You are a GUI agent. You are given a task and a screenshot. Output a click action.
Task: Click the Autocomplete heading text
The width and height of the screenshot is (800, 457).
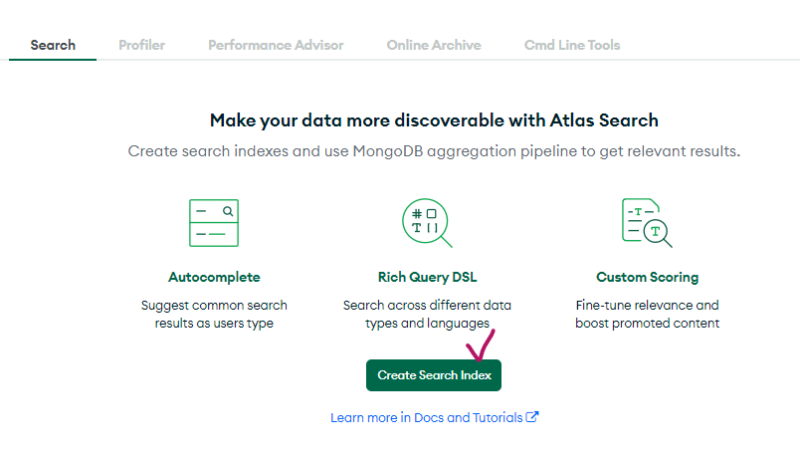pos(214,277)
